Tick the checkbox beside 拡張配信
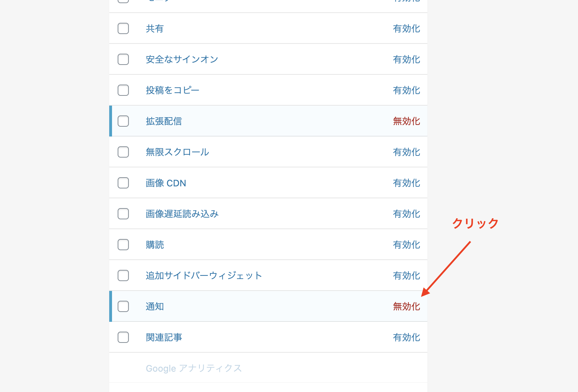578x392 pixels. click(123, 121)
